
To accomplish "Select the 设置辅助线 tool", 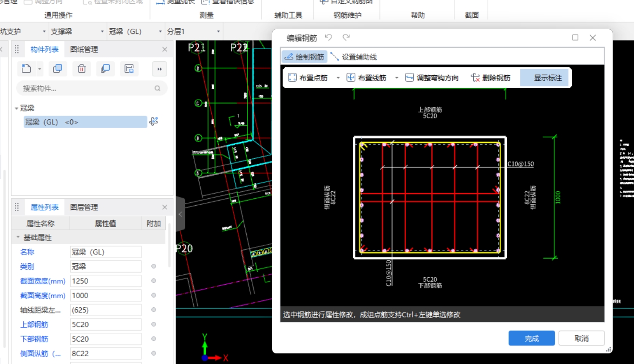I will click(x=353, y=57).
